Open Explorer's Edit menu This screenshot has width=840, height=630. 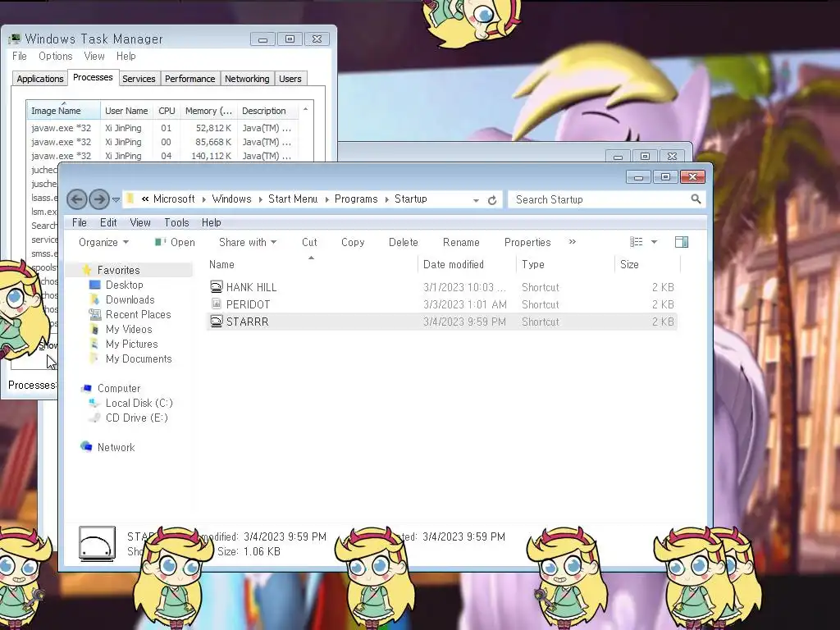point(108,222)
